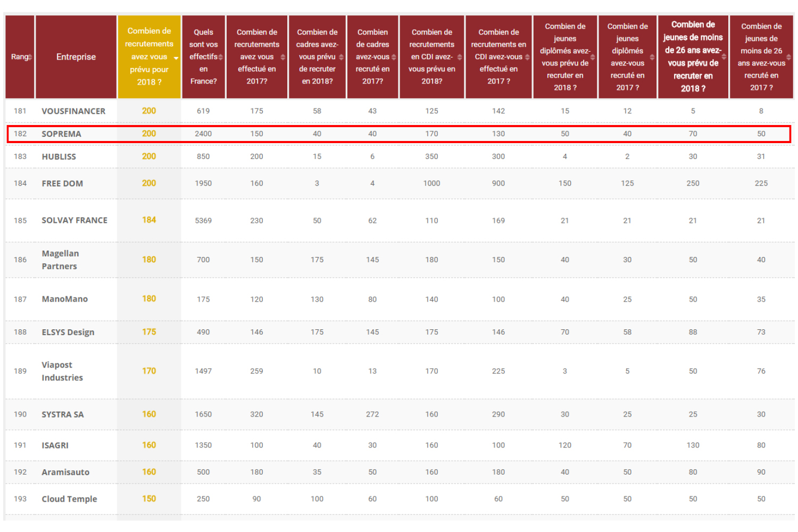
Task: Select company name VOUSFINANCER
Action: point(73,111)
